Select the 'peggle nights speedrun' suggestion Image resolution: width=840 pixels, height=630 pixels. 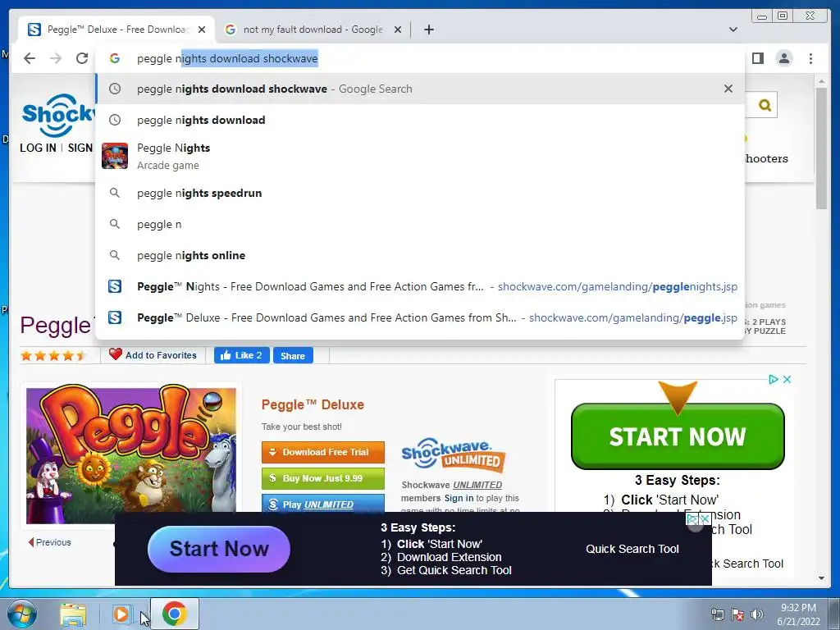pyautogui.click(x=419, y=193)
